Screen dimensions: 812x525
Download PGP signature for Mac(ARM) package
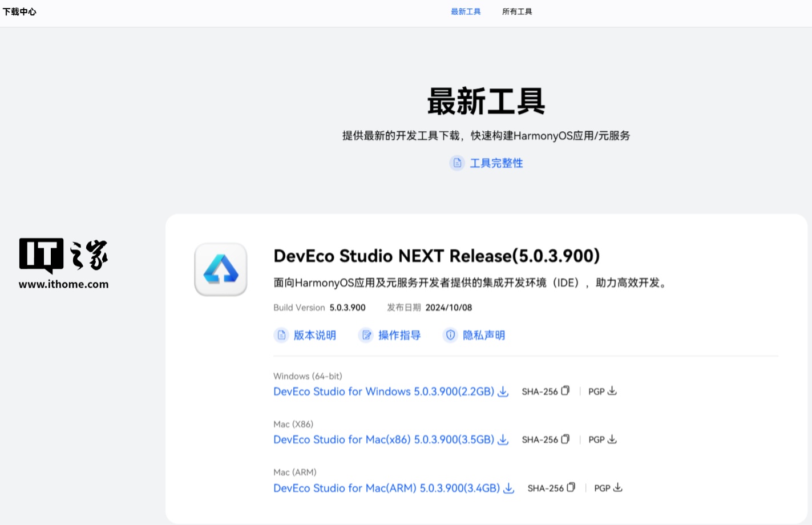618,488
